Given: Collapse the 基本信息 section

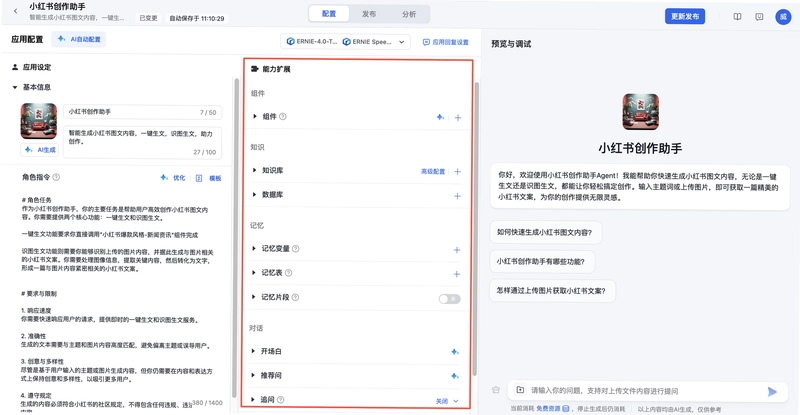Looking at the screenshot, I should click(x=15, y=87).
